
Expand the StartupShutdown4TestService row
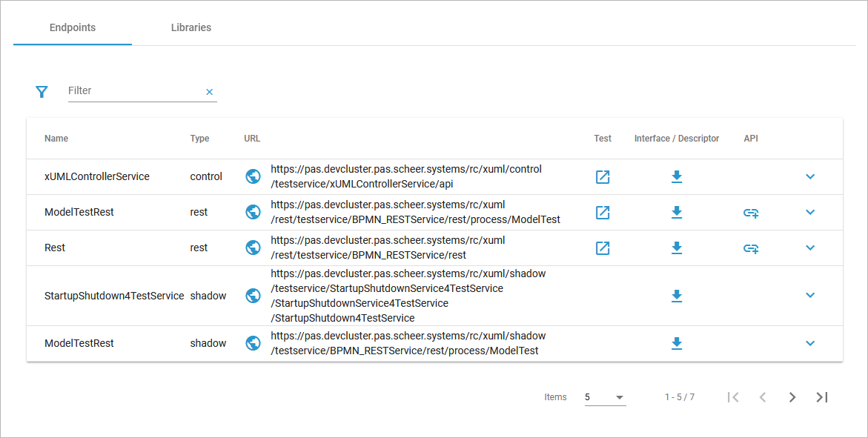(810, 296)
